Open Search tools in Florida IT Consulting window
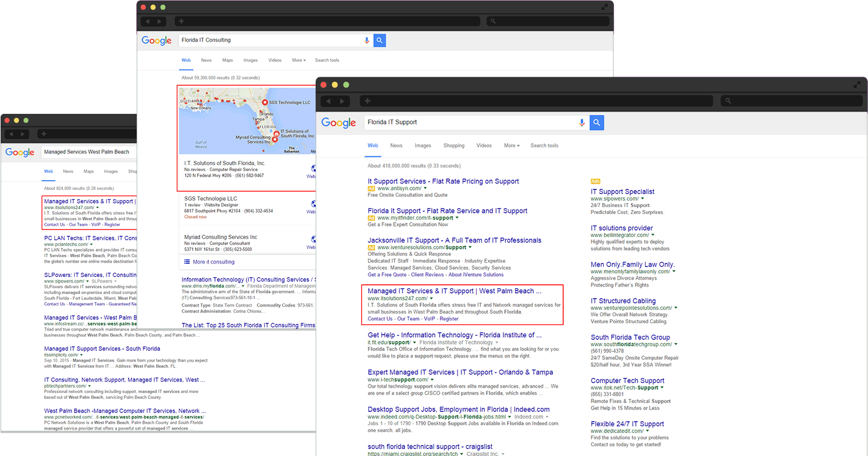The image size is (868, 456). 327,60
